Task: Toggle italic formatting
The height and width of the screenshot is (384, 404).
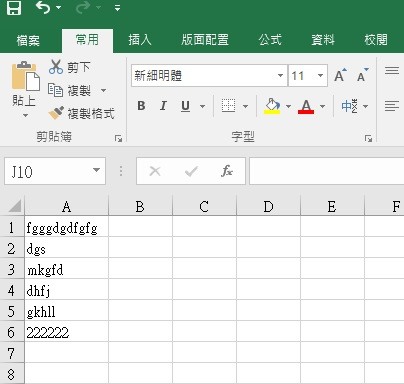Action: coord(163,106)
